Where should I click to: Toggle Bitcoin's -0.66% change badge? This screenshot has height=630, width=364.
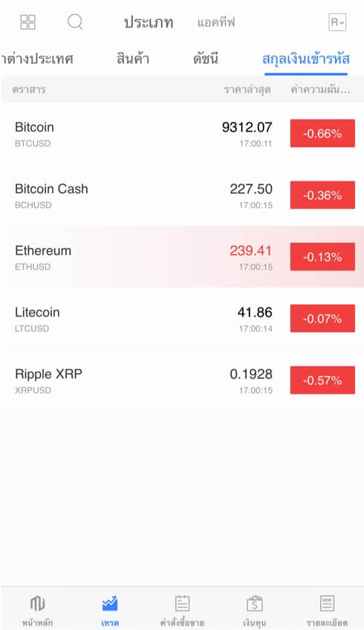322,134
